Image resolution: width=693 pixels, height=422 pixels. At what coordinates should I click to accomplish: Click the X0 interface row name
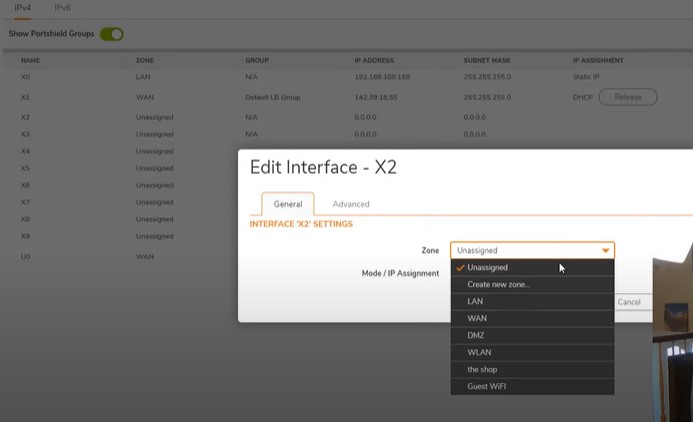(25, 76)
